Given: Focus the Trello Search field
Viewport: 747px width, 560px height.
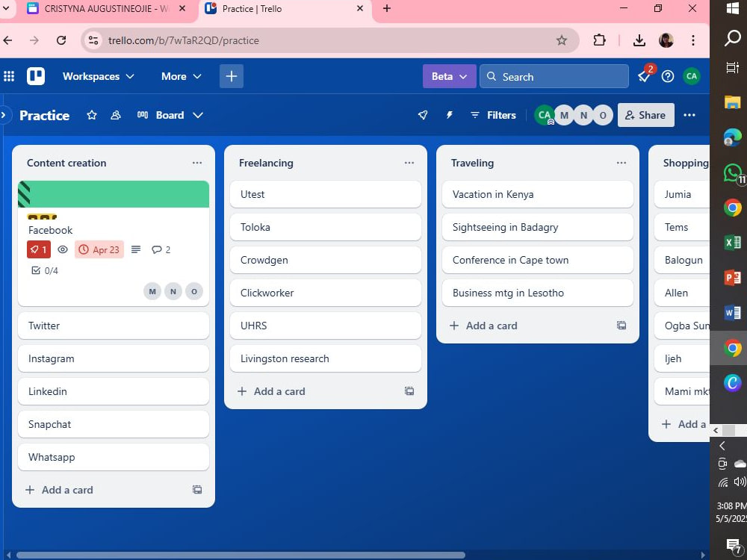Looking at the screenshot, I should 554,76.
